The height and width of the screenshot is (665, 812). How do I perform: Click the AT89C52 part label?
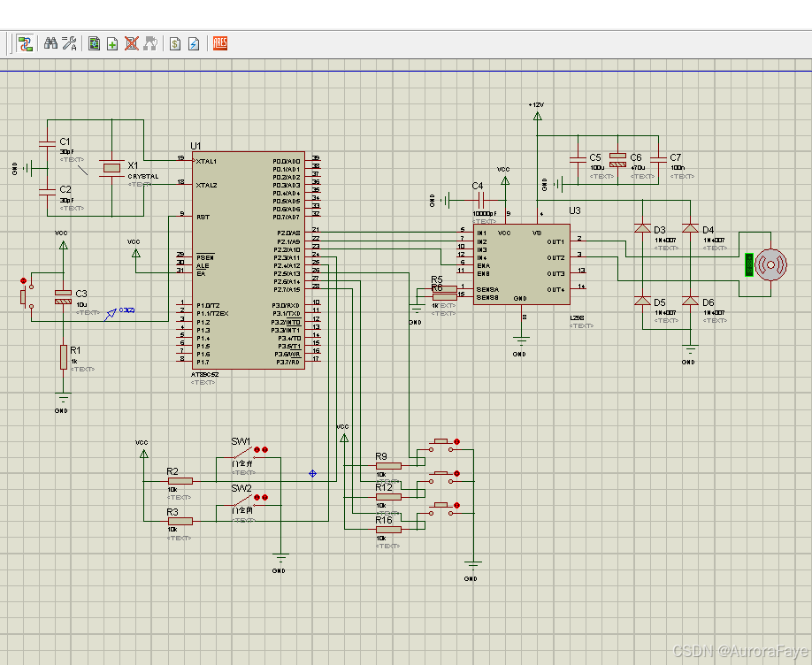point(205,374)
